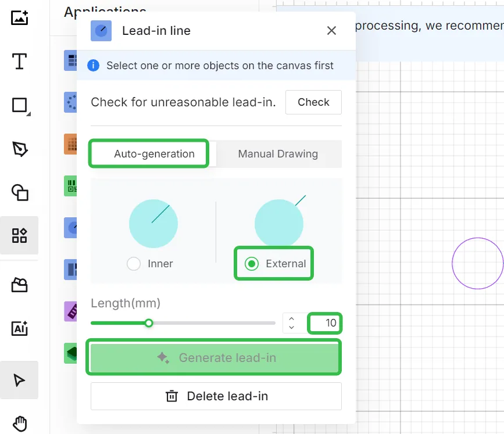Decrease length with the stepper down arrow
504x434 pixels.
pos(292,327)
